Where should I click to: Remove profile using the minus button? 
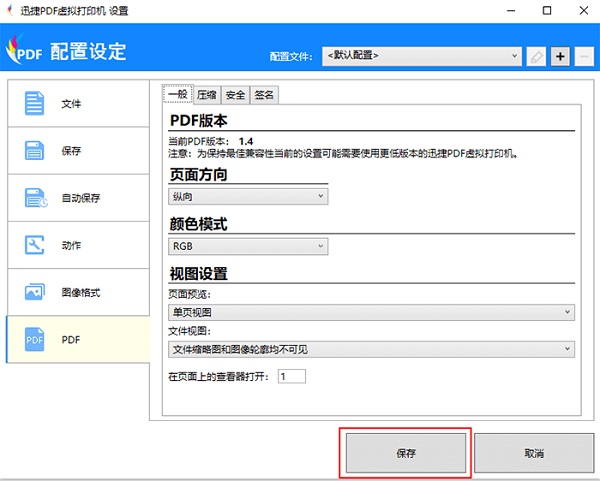(x=584, y=57)
